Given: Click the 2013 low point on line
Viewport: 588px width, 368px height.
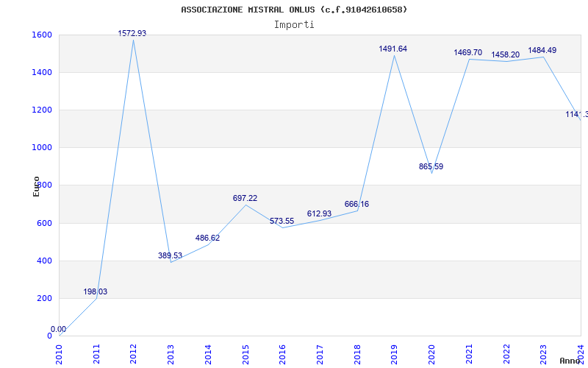Looking at the screenshot, I should point(171,262).
